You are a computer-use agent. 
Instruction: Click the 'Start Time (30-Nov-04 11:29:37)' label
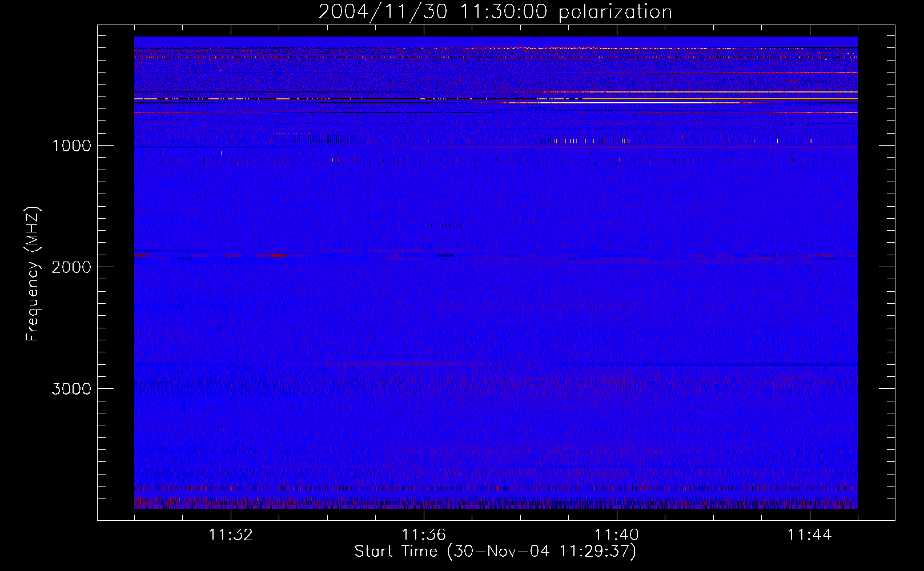point(495,552)
